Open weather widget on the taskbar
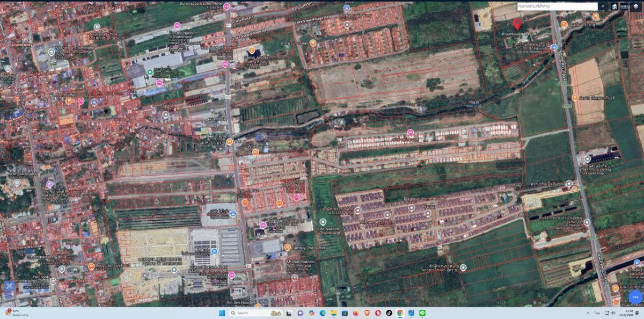The width and height of the screenshot is (644, 319). pos(16,313)
